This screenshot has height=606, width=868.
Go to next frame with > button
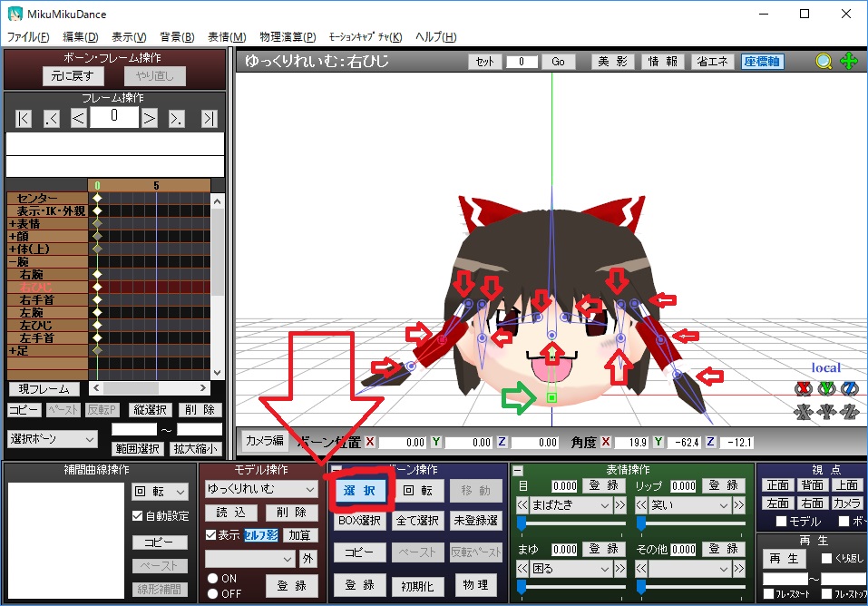coord(150,118)
